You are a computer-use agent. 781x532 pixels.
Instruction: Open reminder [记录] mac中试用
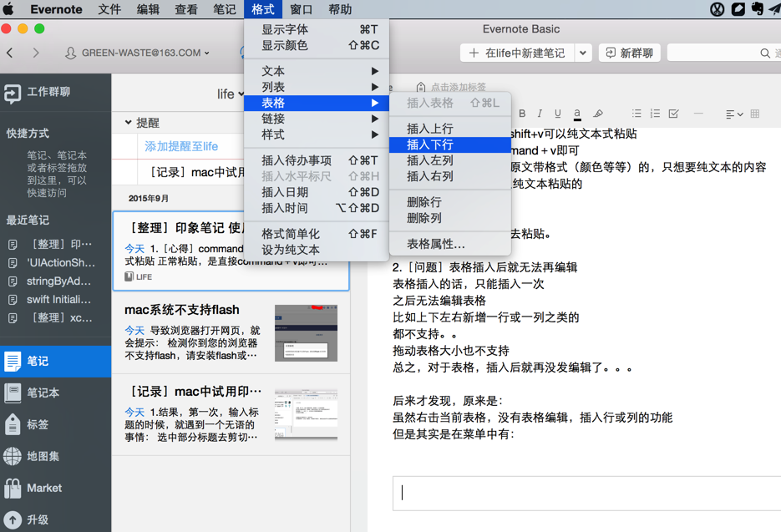[x=197, y=172]
